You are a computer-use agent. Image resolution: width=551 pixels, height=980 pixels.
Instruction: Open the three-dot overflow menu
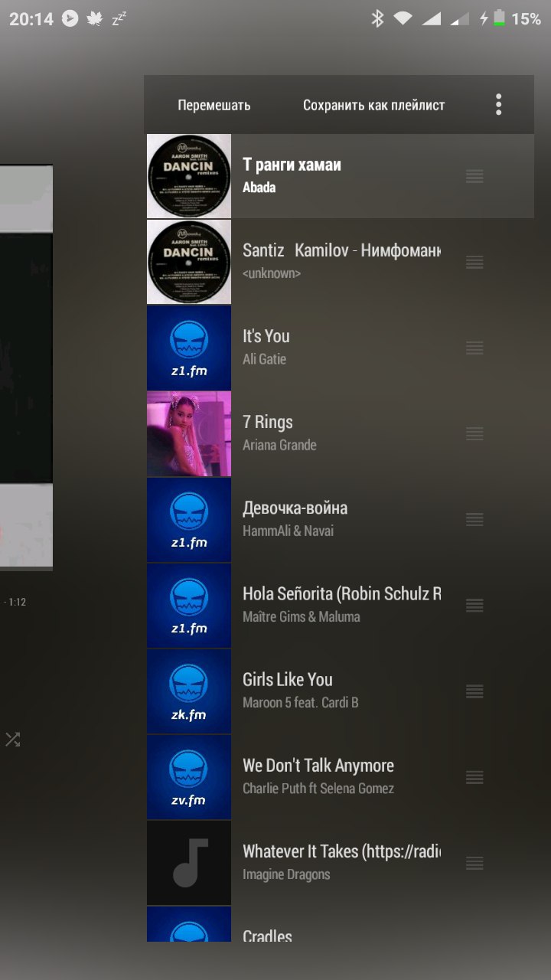[498, 105]
